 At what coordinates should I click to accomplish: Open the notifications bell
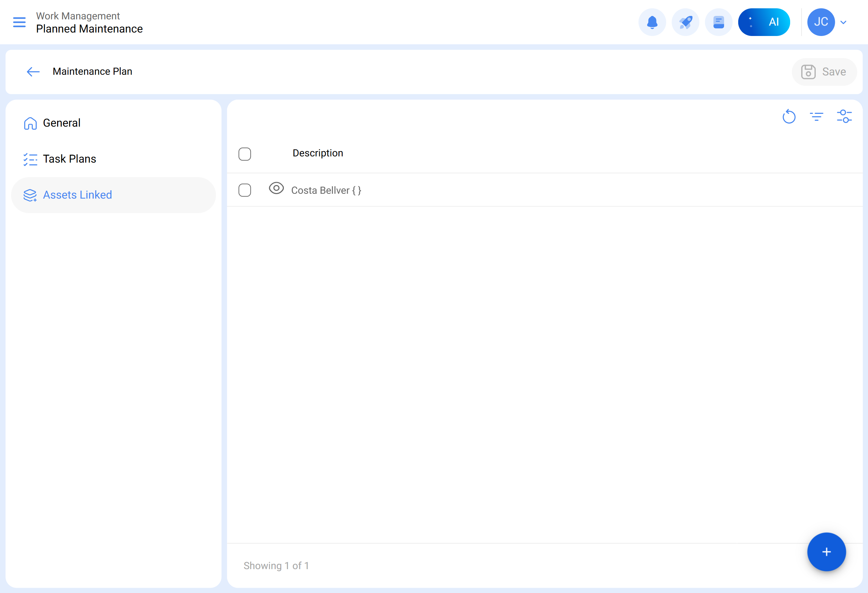652,22
